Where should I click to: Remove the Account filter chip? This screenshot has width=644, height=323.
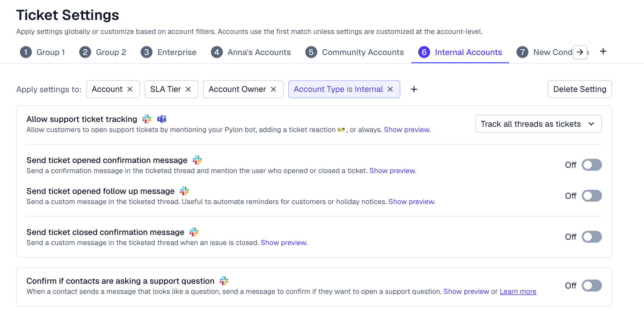(130, 89)
